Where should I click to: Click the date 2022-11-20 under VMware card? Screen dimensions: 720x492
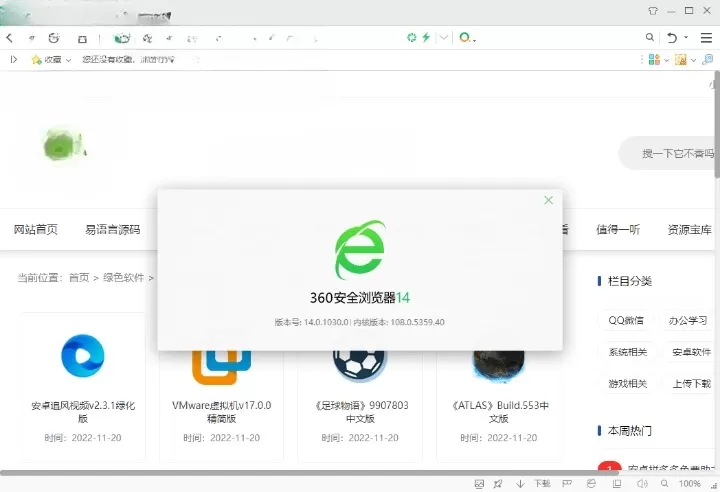click(x=235, y=438)
